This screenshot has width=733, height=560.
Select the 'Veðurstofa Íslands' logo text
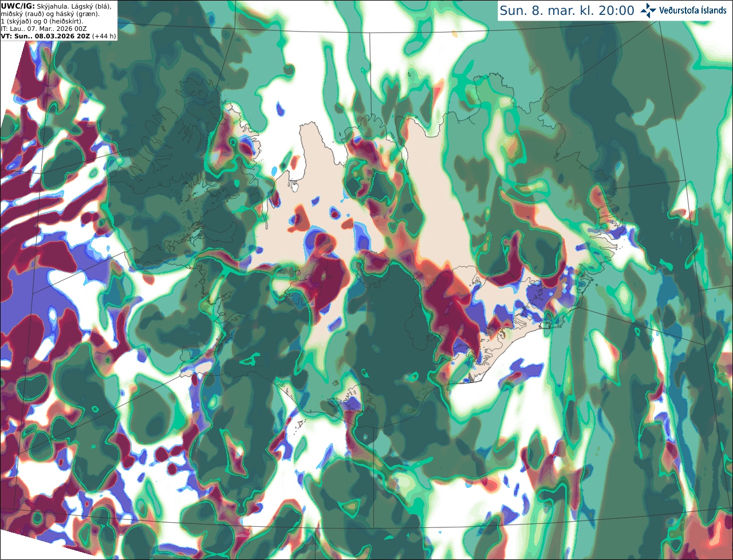click(693, 10)
